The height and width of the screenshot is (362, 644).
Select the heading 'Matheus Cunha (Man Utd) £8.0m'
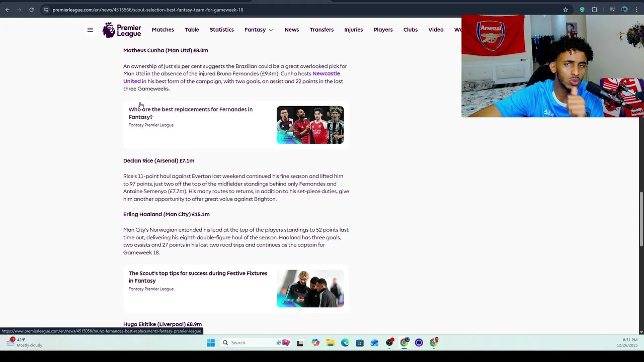tap(166, 50)
